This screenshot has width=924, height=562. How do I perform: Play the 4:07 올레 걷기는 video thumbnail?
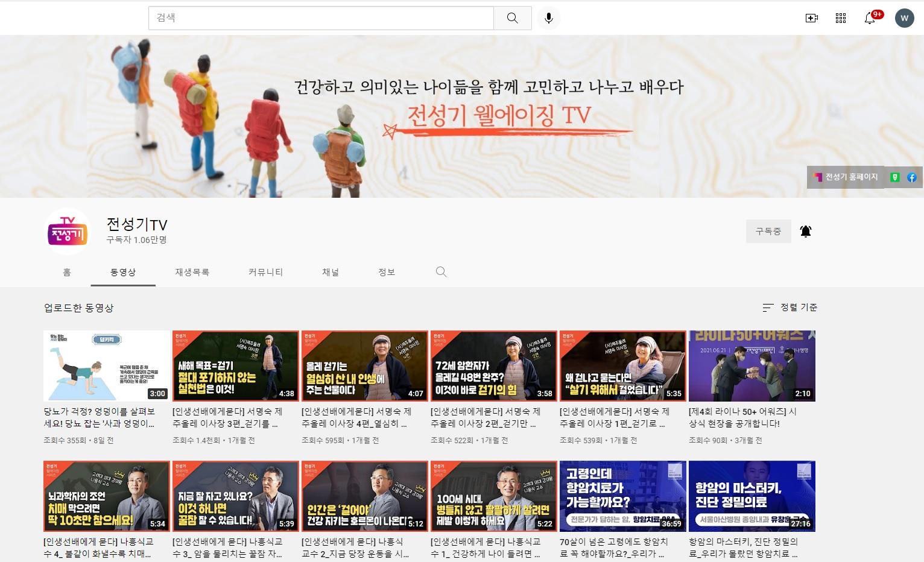pyautogui.click(x=365, y=365)
